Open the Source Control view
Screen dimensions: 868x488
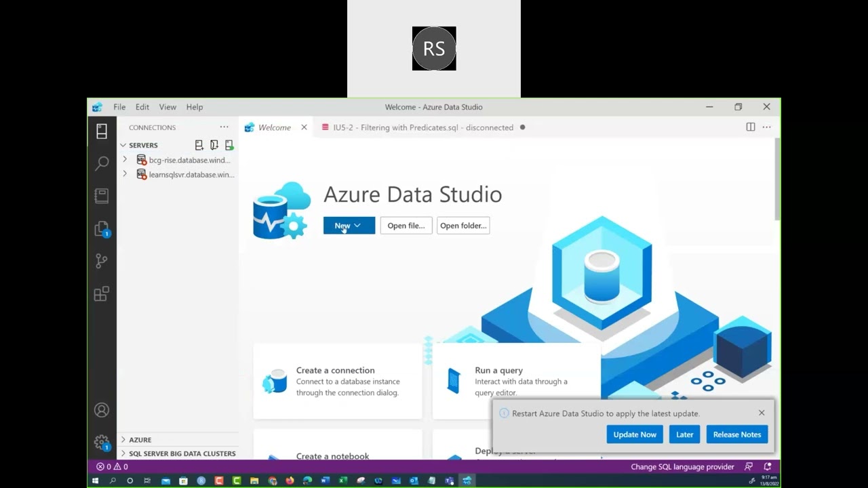102,261
